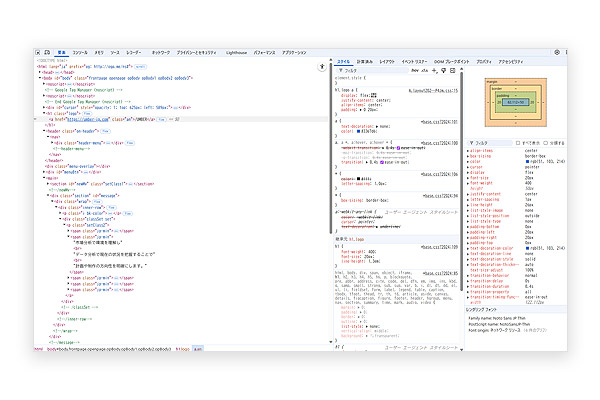Open the Application (アプリケーション) tab
Image resolution: width=600 pixels, height=400 pixels.
pyautogui.click(x=294, y=52)
